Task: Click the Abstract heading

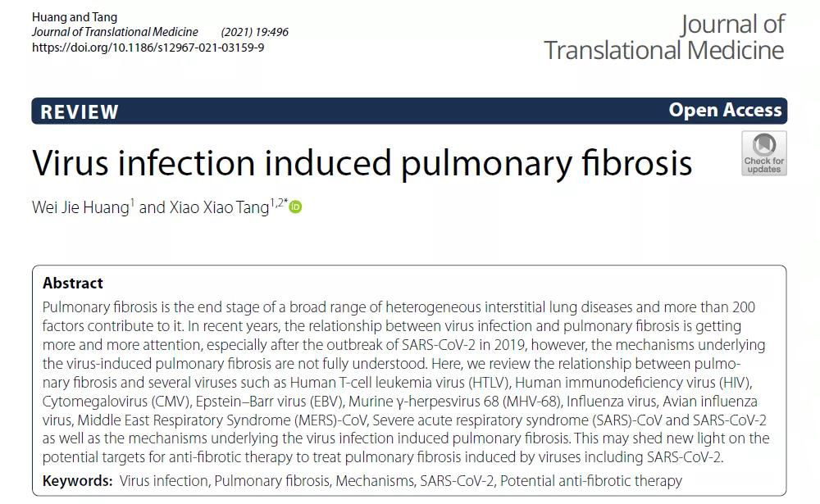Action: click(73, 283)
